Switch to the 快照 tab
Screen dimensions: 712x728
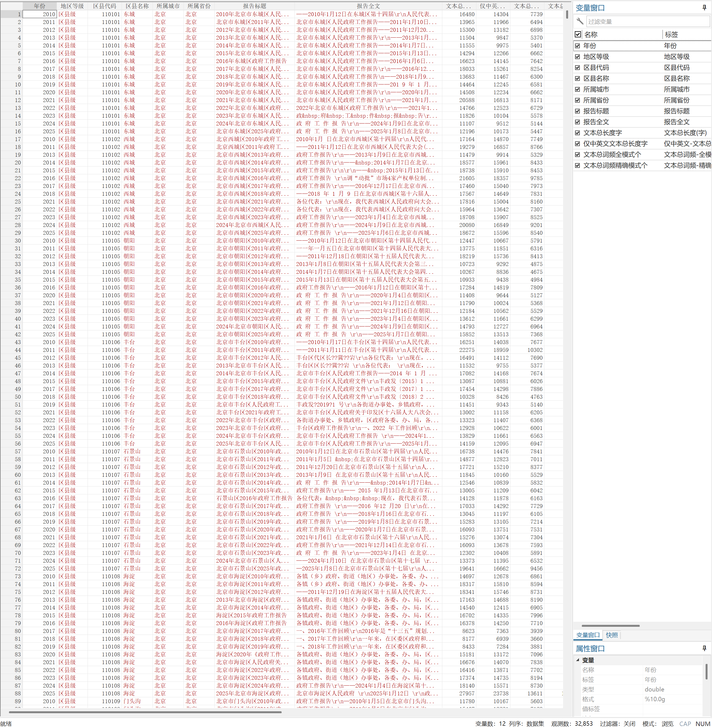[x=612, y=635]
